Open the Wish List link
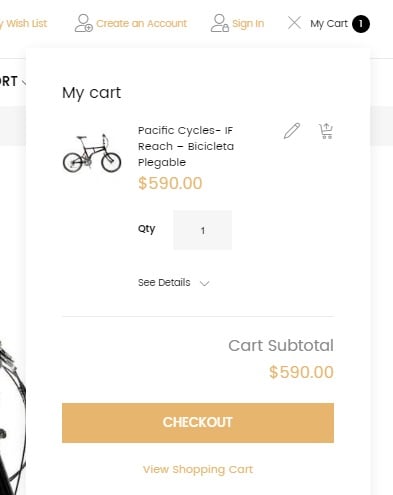 (23, 24)
